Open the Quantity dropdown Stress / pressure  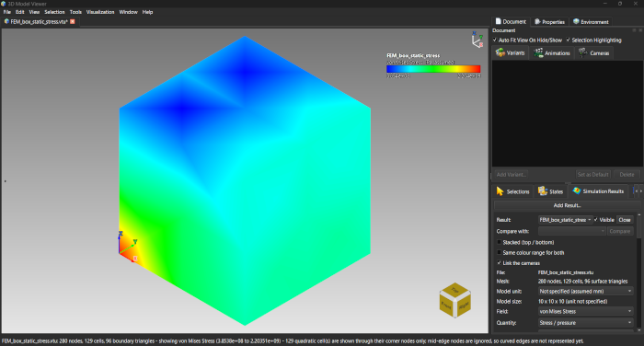click(x=586, y=323)
